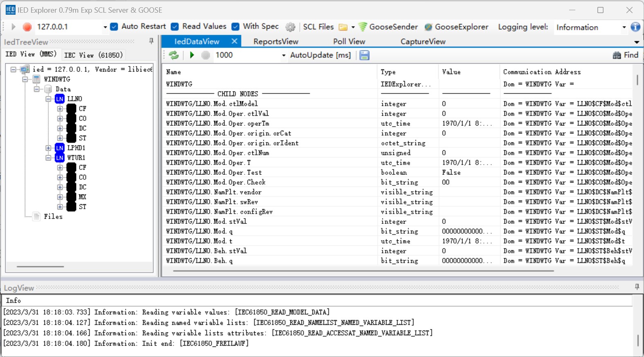Expand the LPHD1 logical node
644x357 pixels.
[49, 148]
